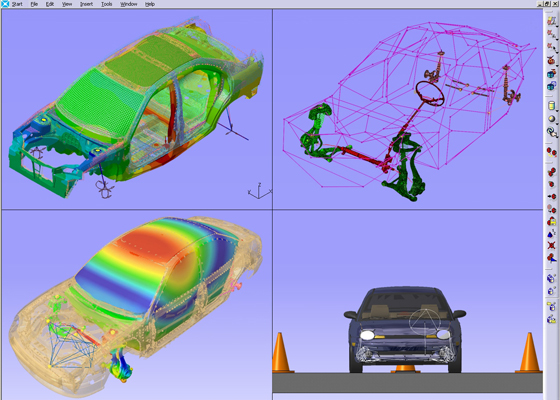Click the red spheres with floppy disk icon
The height and width of the screenshot is (400, 560).
pos(551,221)
